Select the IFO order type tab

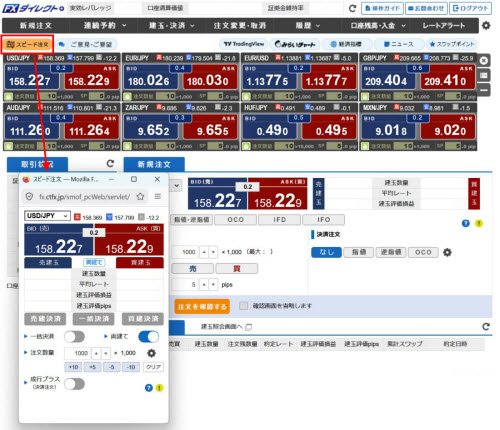tap(324, 220)
